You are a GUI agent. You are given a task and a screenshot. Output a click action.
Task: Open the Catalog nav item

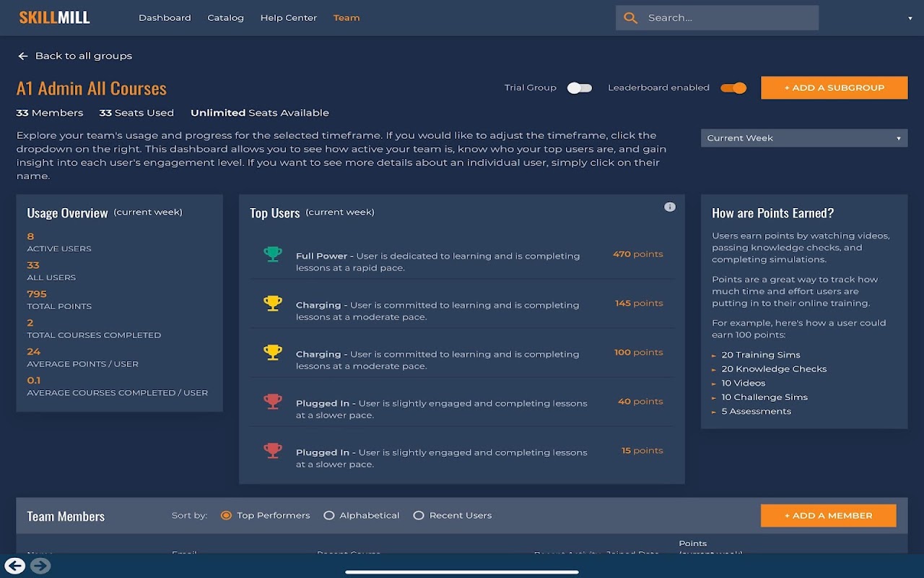225,18
